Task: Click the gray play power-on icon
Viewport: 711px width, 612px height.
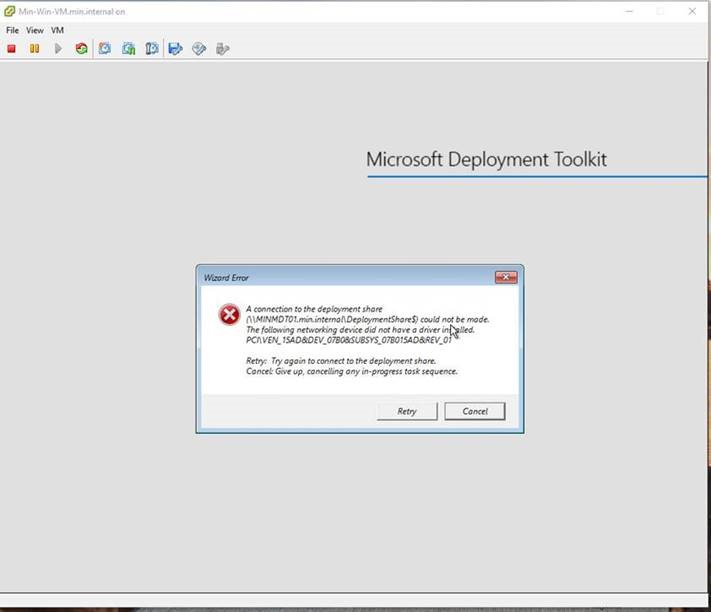Action: click(x=58, y=49)
